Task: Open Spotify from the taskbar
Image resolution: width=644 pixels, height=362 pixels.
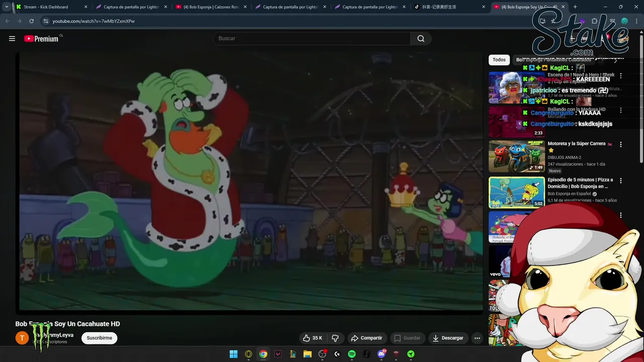Action: click(352, 354)
